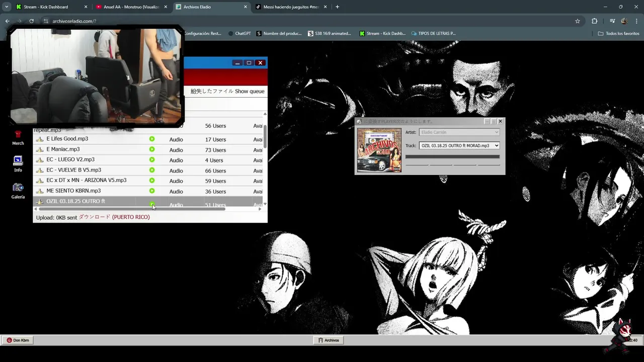Play E Maniac.mp3 using its green play icon
This screenshot has height=362, width=644.
coord(152,149)
